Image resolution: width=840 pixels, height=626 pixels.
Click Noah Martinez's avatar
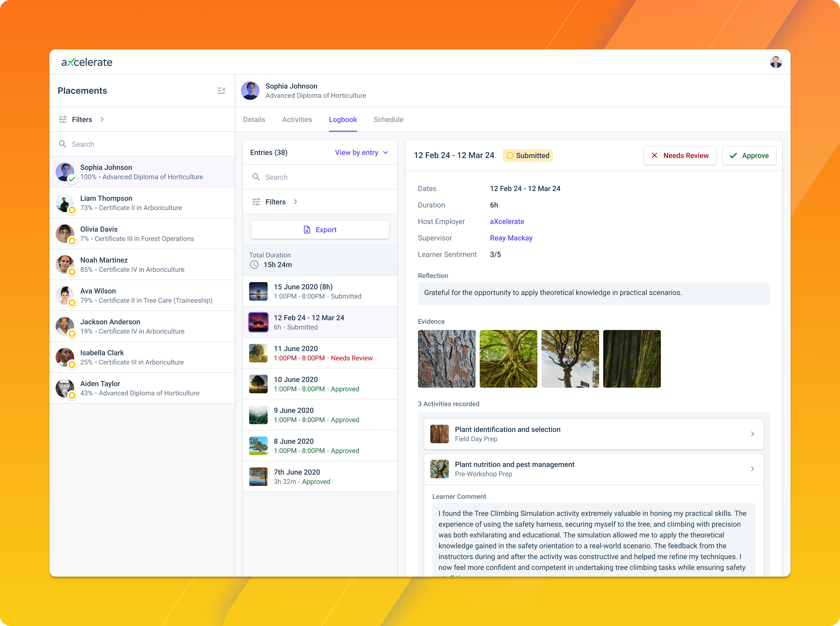point(65,265)
